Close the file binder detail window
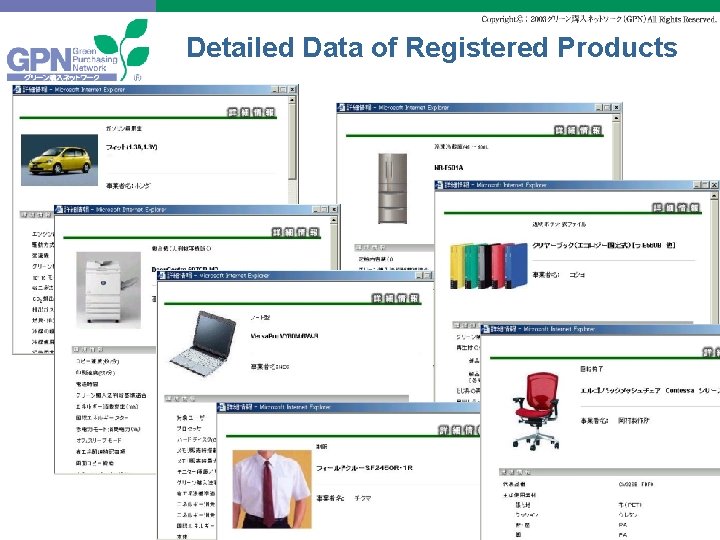720x540 pixels. click(x=714, y=185)
